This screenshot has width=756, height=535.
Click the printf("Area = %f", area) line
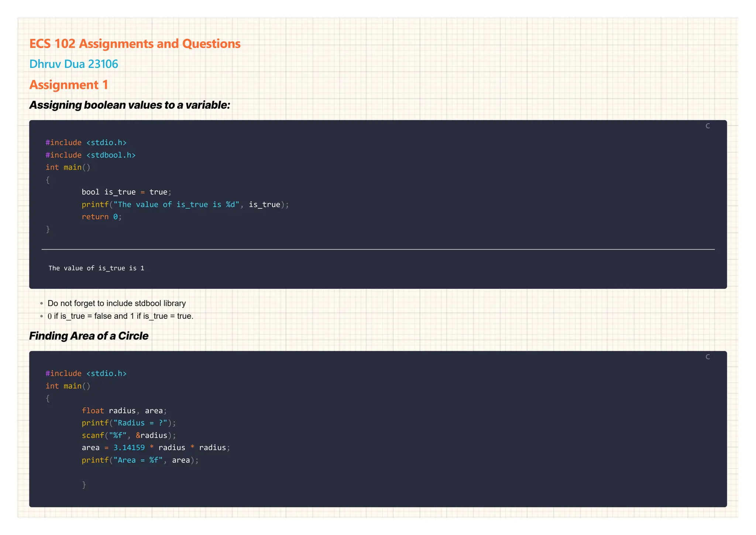pyautogui.click(x=140, y=460)
